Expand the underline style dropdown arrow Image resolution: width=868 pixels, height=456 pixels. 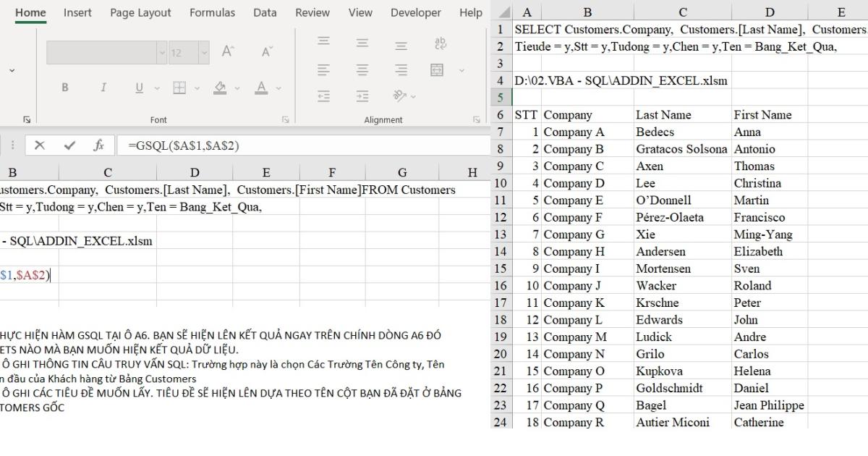(x=157, y=88)
